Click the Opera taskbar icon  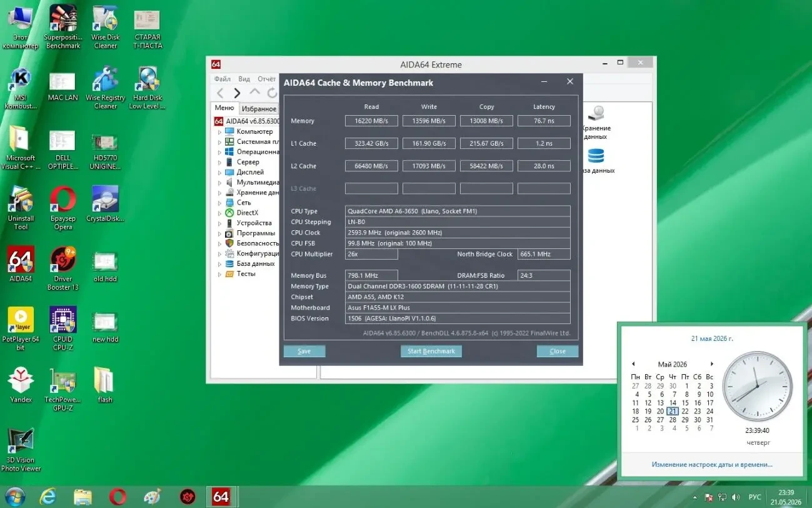(118, 497)
